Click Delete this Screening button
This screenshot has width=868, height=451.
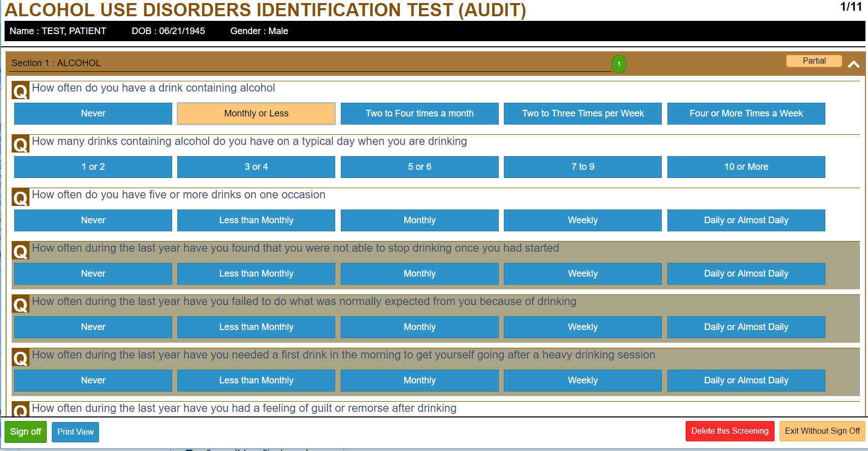click(729, 431)
